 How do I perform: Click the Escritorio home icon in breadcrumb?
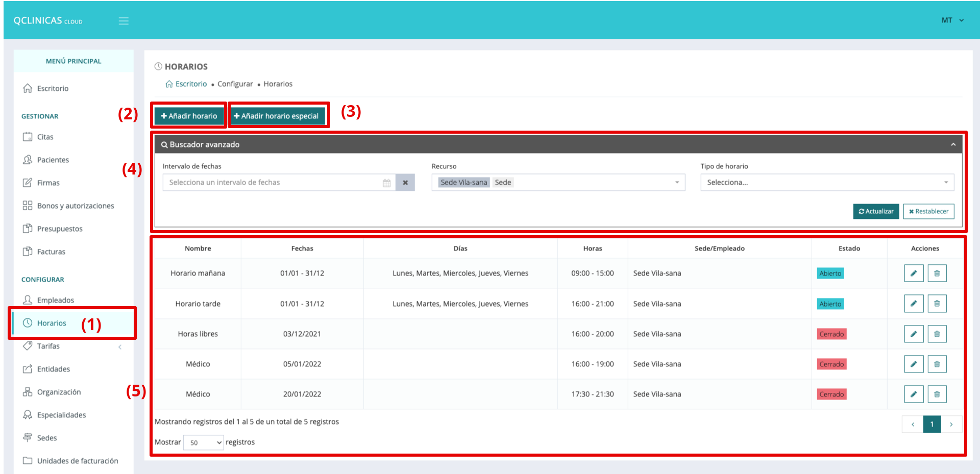pyautogui.click(x=169, y=84)
